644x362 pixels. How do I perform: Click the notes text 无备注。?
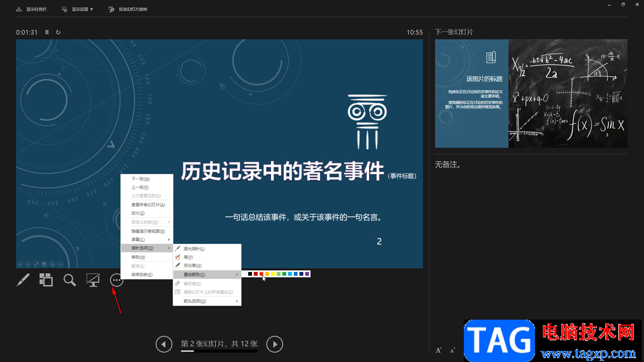pyautogui.click(x=448, y=165)
